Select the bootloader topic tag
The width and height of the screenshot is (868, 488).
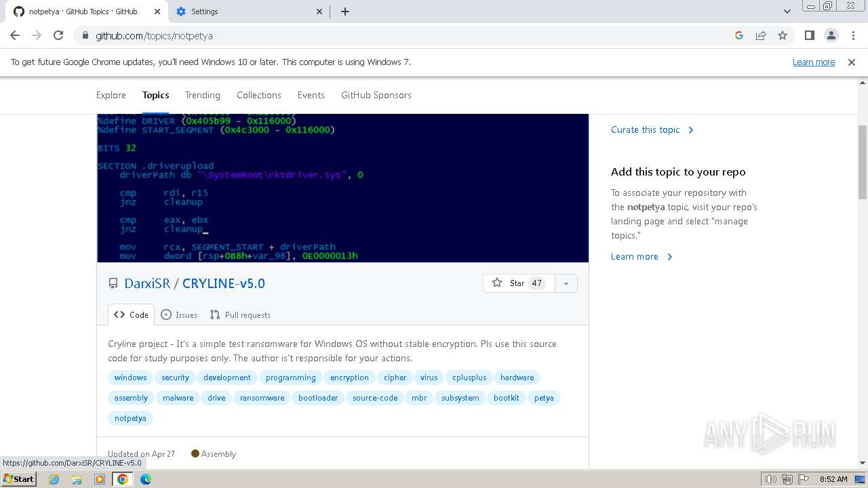coord(318,398)
